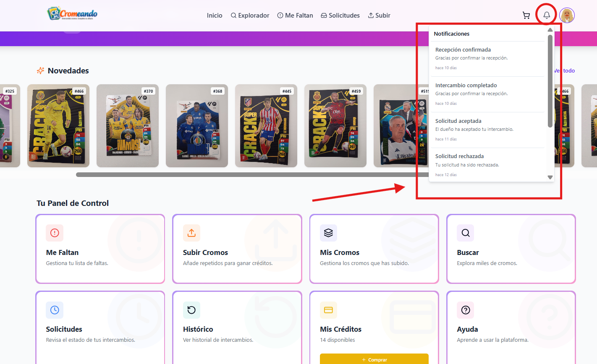Open the user profile avatar
Image resolution: width=597 pixels, height=364 pixels.
point(567,16)
